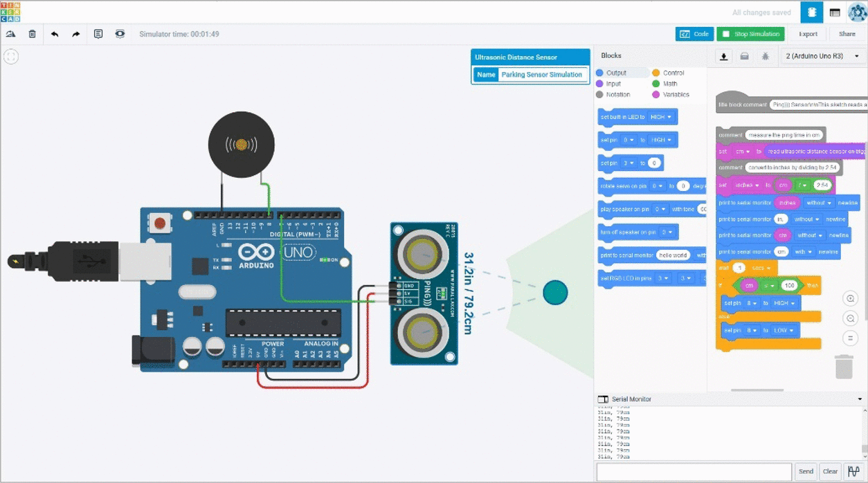Open the libraries icon in code panel
This screenshot has height=483, width=868.
pyautogui.click(x=745, y=56)
